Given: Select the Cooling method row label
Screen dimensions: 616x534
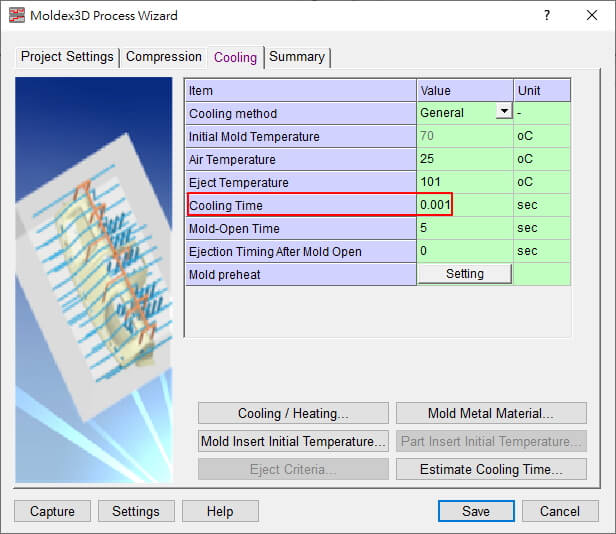Looking at the screenshot, I should pos(301,114).
